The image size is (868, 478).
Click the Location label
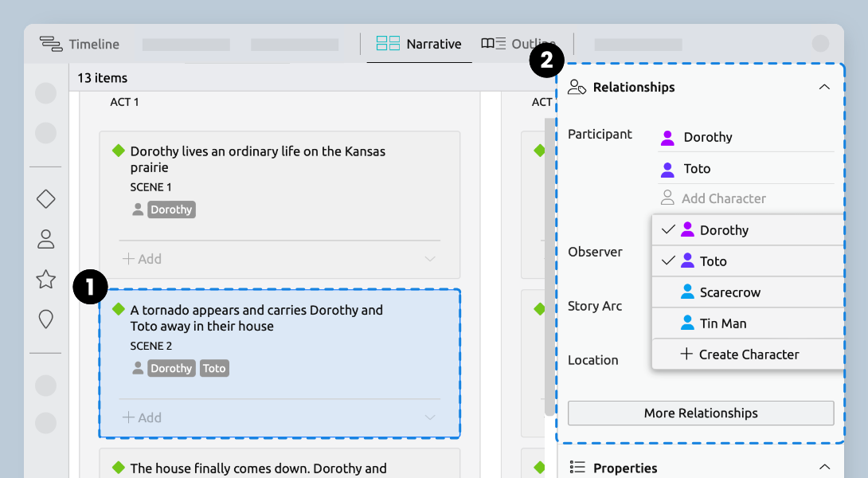(x=593, y=360)
